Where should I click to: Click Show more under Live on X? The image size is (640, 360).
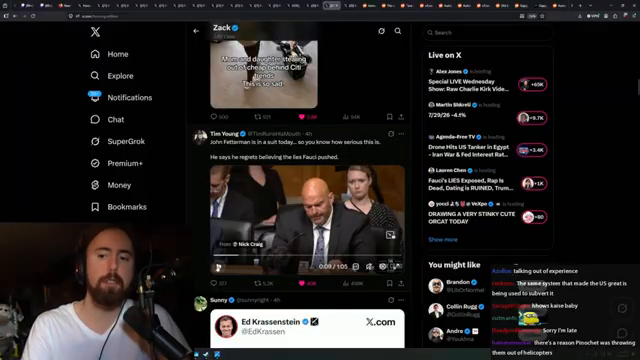[443, 240]
